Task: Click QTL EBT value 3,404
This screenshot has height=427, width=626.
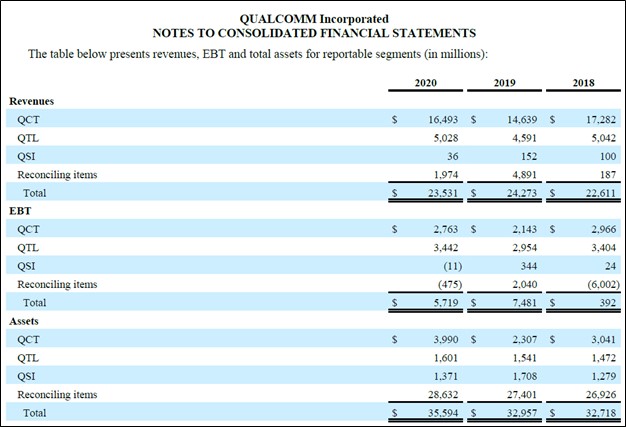Action: 604,248
